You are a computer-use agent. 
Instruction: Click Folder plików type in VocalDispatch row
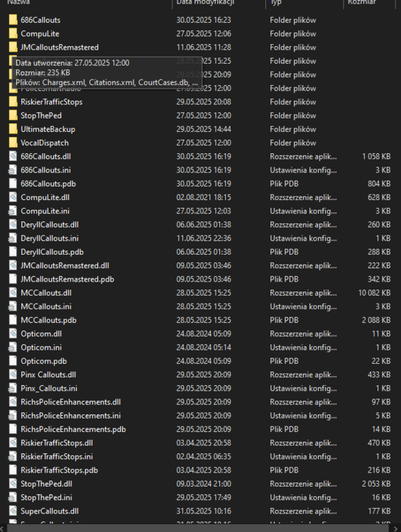292,143
